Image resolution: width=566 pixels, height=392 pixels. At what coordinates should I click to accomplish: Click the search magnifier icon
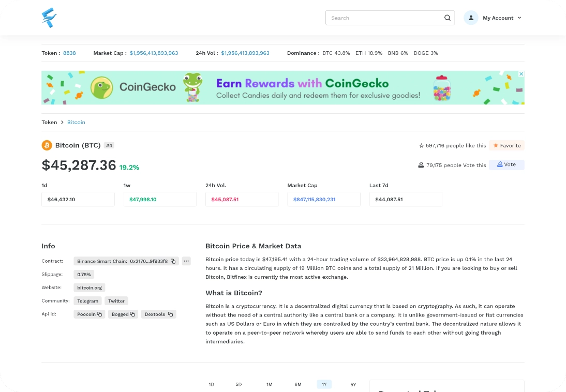pyautogui.click(x=447, y=18)
